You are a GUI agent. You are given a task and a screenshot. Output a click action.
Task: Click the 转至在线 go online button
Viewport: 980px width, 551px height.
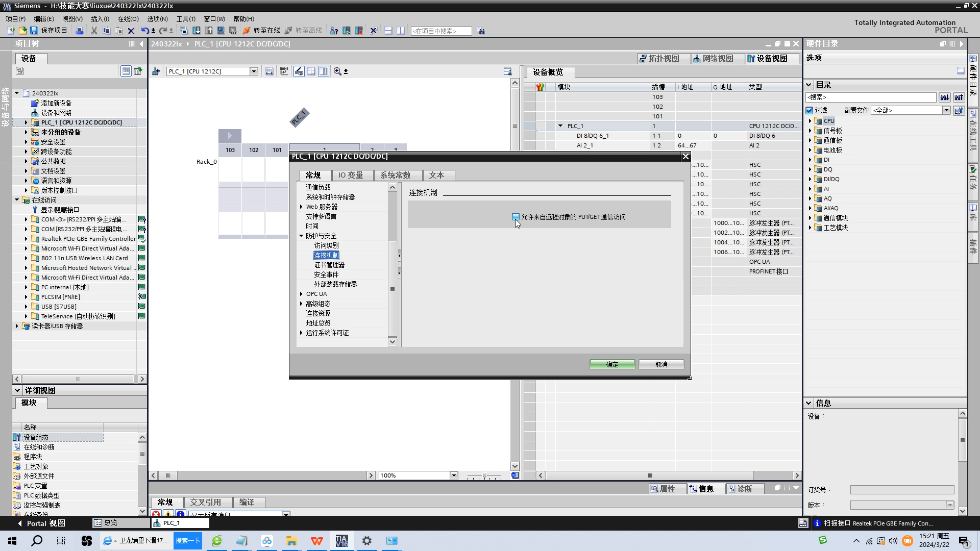pyautogui.click(x=262, y=31)
